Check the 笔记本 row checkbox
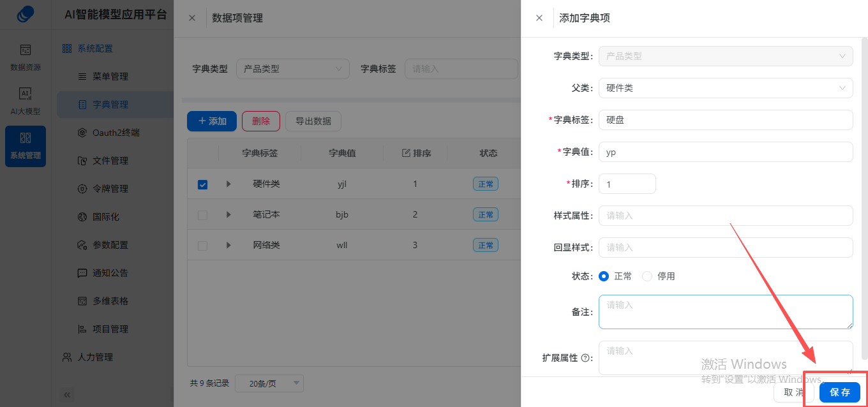This screenshot has height=407, width=868. click(x=202, y=215)
